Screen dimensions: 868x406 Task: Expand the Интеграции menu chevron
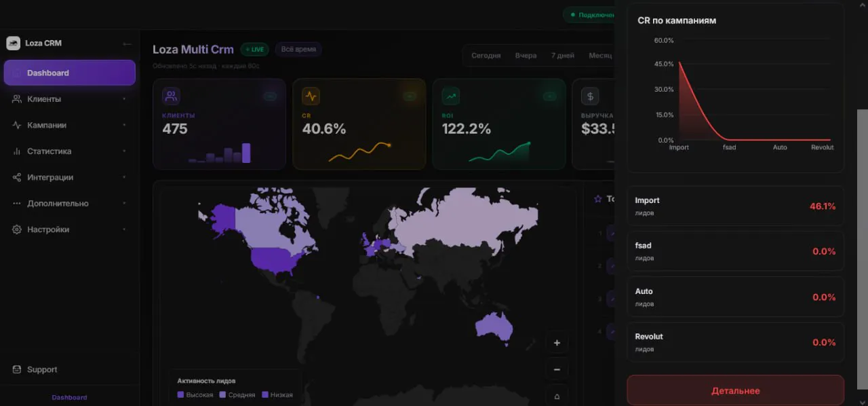(124, 177)
